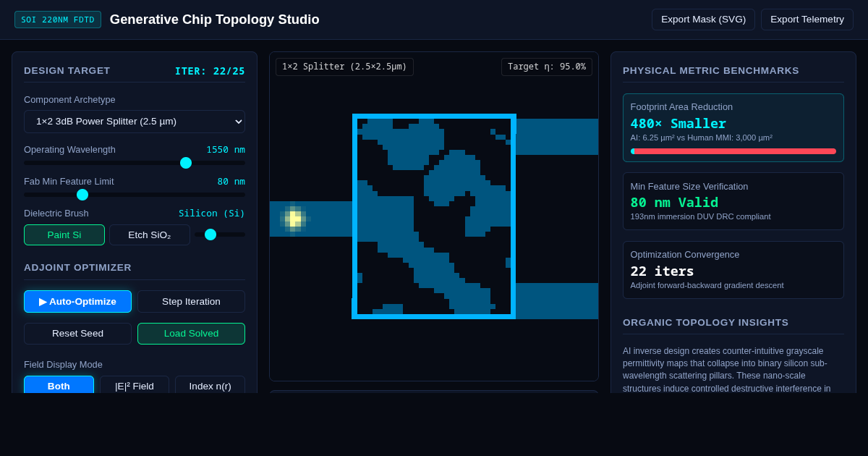Click the 193nm immersion DUV DRC text
Image resolution: width=868 pixels, height=456 pixels.
[700, 216]
